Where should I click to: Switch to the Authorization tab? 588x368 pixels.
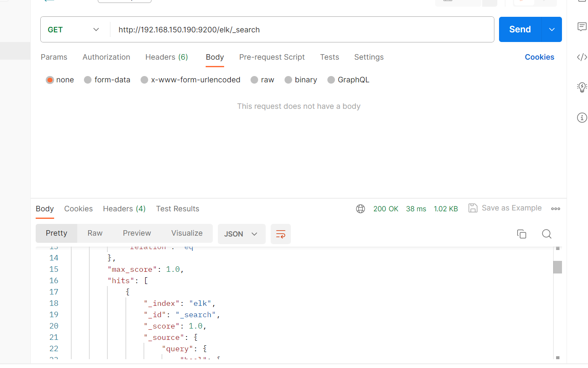pos(106,57)
